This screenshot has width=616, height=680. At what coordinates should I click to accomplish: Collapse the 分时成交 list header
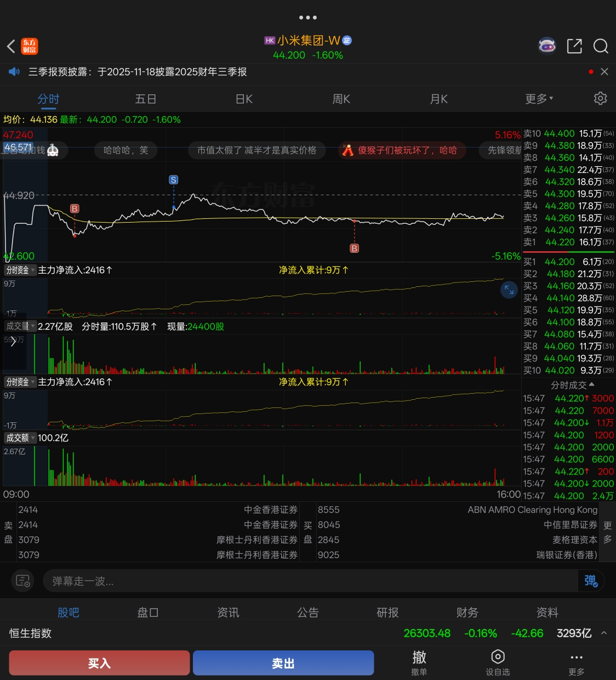click(572, 385)
